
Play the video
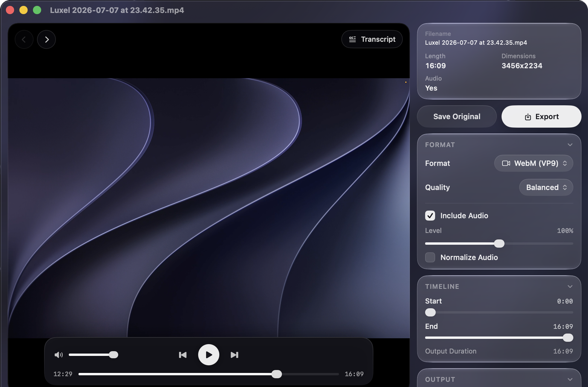[x=209, y=355]
